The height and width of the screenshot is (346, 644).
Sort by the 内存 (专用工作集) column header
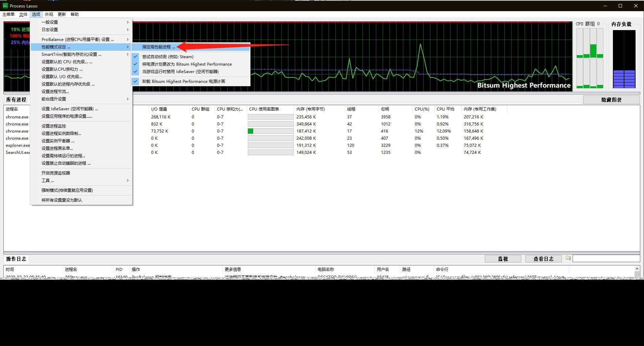point(484,109)
